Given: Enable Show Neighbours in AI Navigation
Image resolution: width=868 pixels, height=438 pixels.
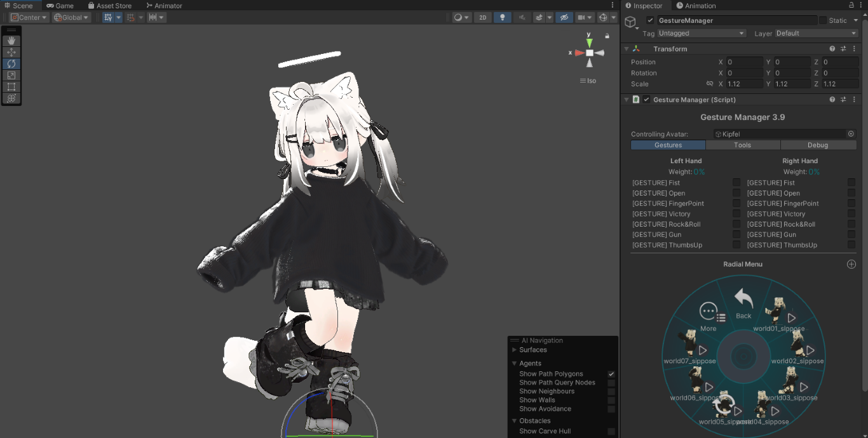Looking at the screenshot, I should [611, 391].
